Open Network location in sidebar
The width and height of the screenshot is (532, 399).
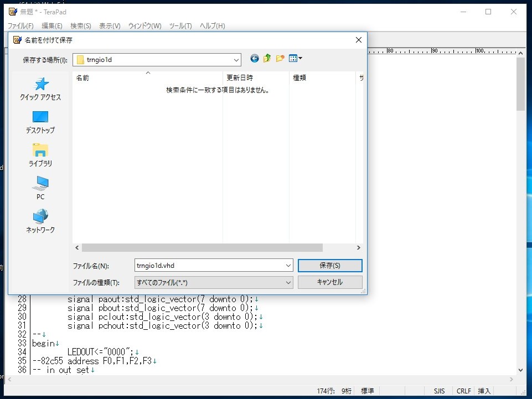[40, 222]
